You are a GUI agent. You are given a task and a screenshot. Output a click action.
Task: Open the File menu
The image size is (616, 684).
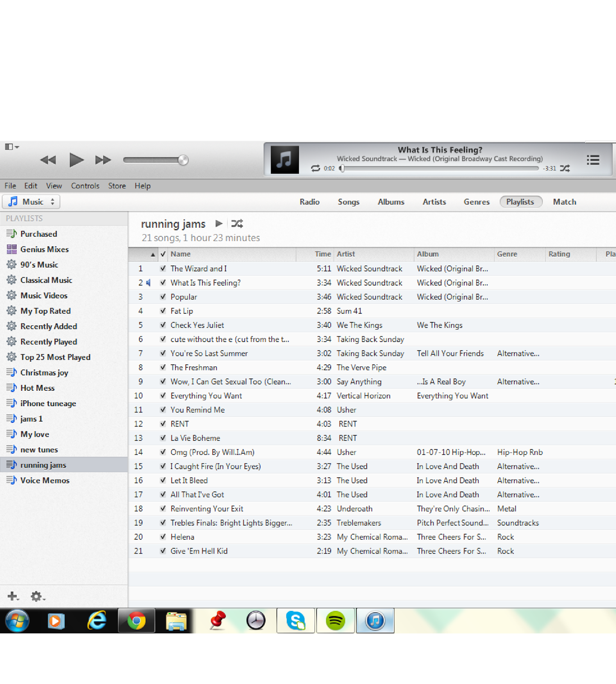coord(10,186)
